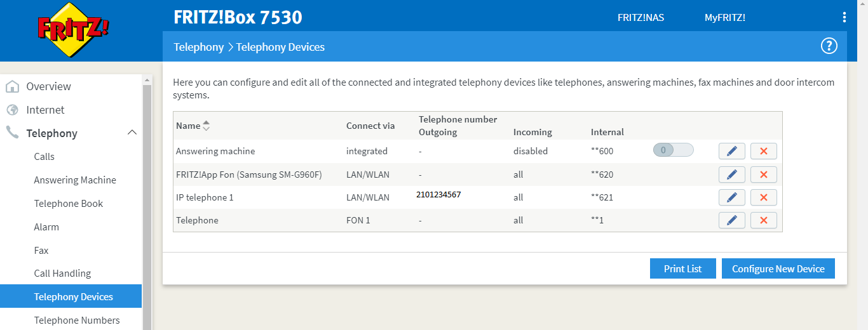Open the MyFRITZ! link
Image resolution: width=868 pixels, height=330 pixels.
point(725,17)
